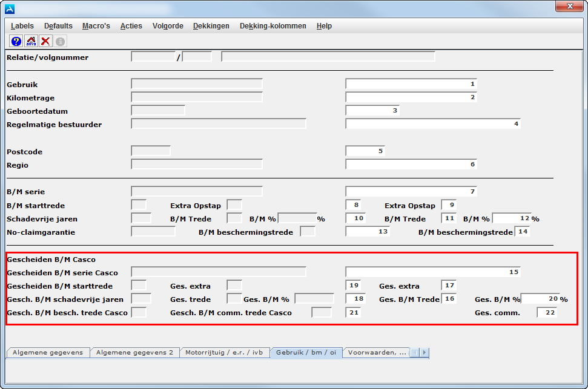The image size is (588, 389).
Task: Click the red X toolbar icon
Action: pyautogui.click(x=45, y=41)
